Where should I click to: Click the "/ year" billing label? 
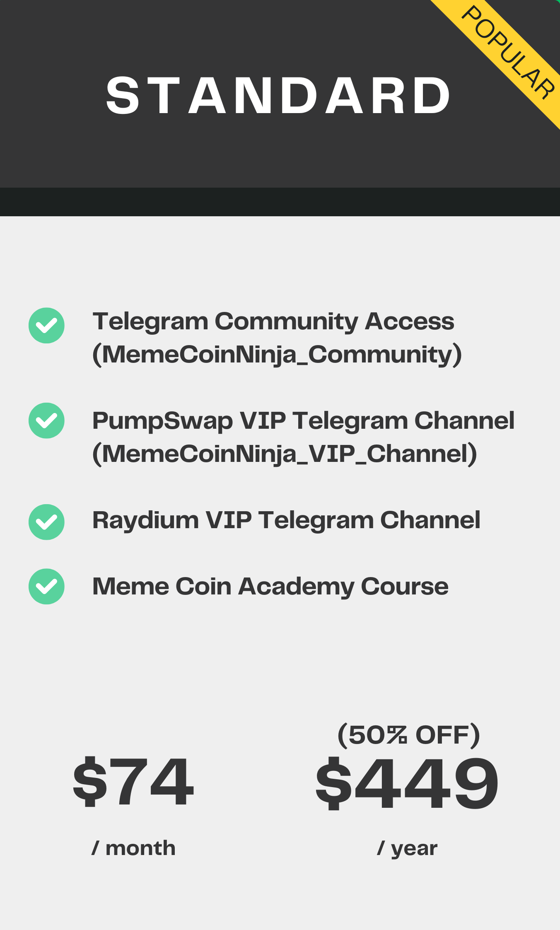pos(407,848)
